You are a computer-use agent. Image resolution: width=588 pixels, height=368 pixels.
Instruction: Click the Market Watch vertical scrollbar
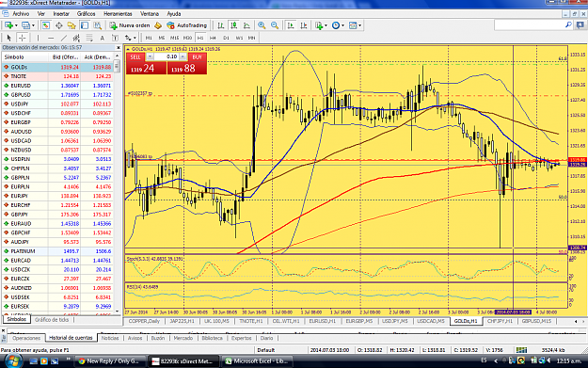(x=118, y=184)
